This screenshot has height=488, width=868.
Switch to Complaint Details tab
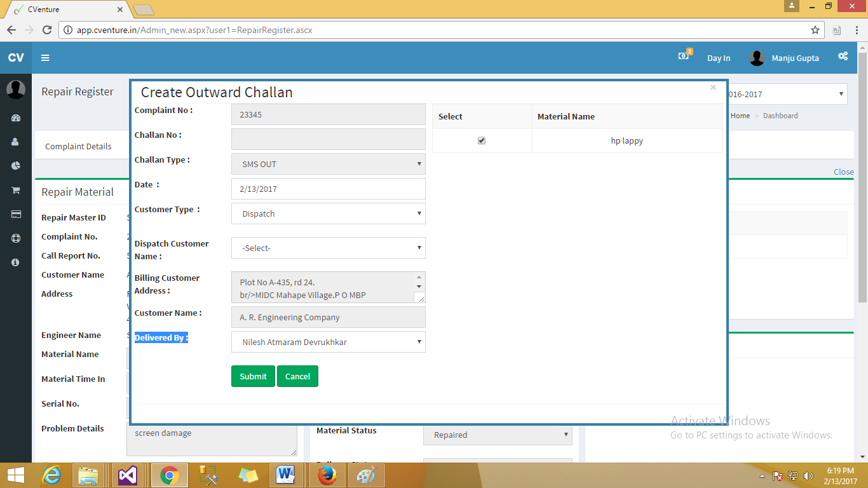(78, 146)
